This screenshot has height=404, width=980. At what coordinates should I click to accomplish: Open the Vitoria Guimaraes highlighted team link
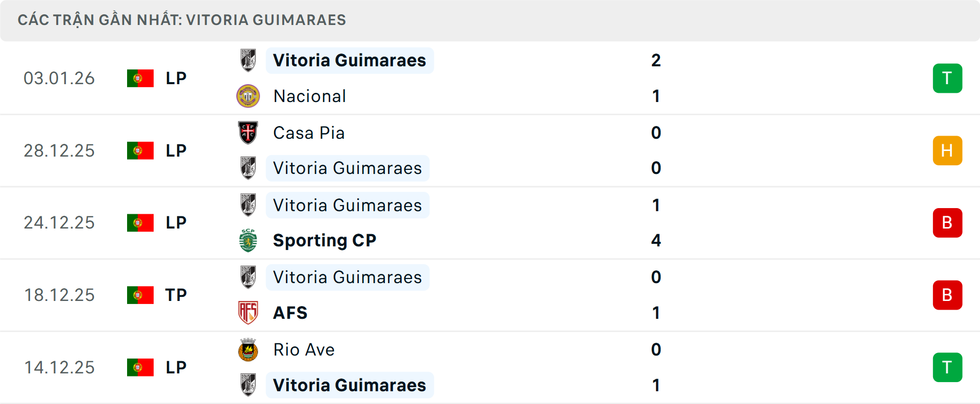click(x=349, y=60)
